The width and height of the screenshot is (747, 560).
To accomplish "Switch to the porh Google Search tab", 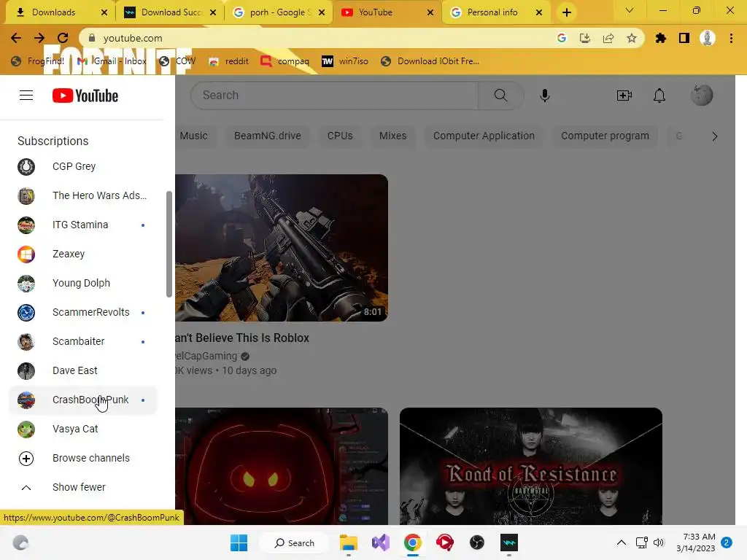I will click(279, 12).
